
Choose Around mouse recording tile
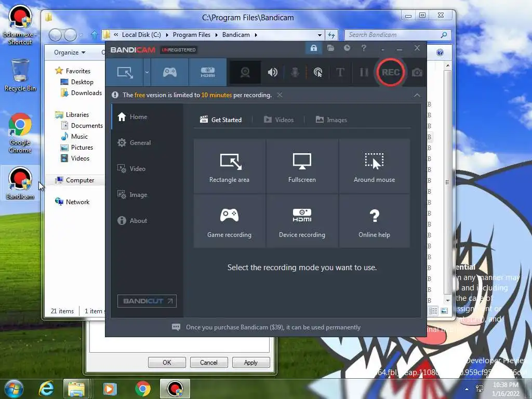pyautogui.click(x=374, y=166)
